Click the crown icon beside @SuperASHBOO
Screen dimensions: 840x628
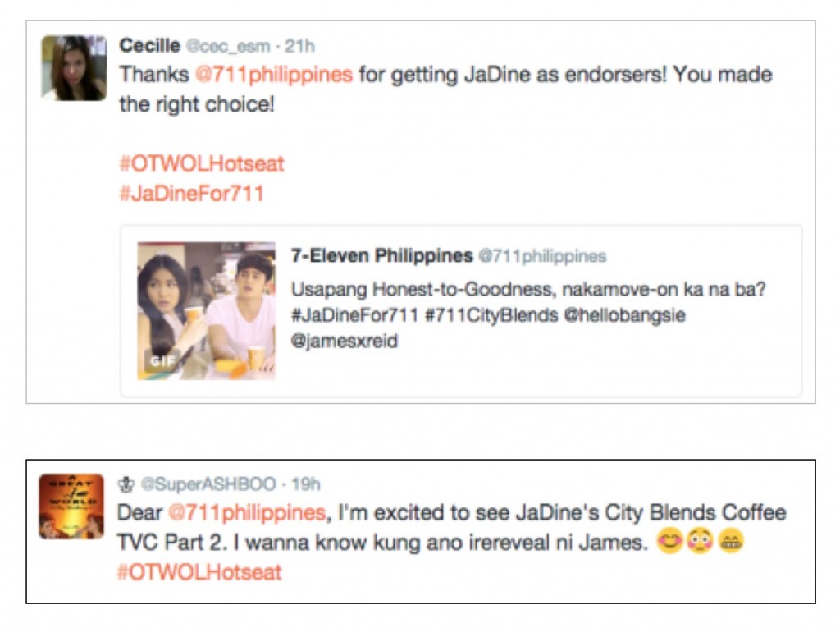(126, 484)
